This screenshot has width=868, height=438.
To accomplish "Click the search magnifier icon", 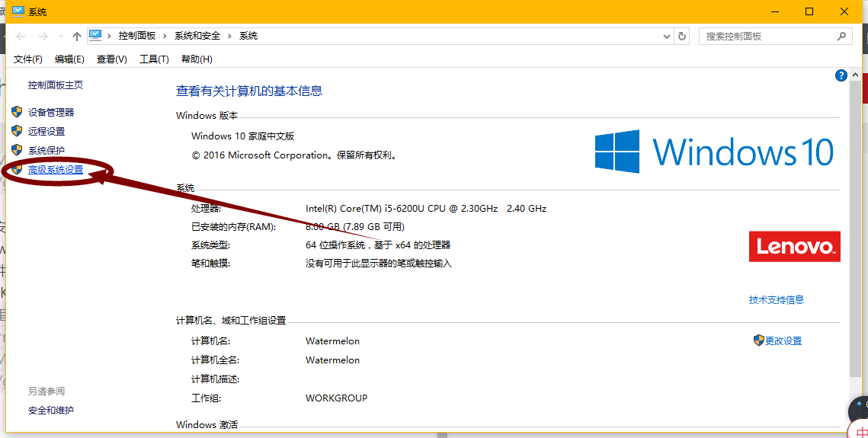I will pyautogui.click(x=841, y=37).
